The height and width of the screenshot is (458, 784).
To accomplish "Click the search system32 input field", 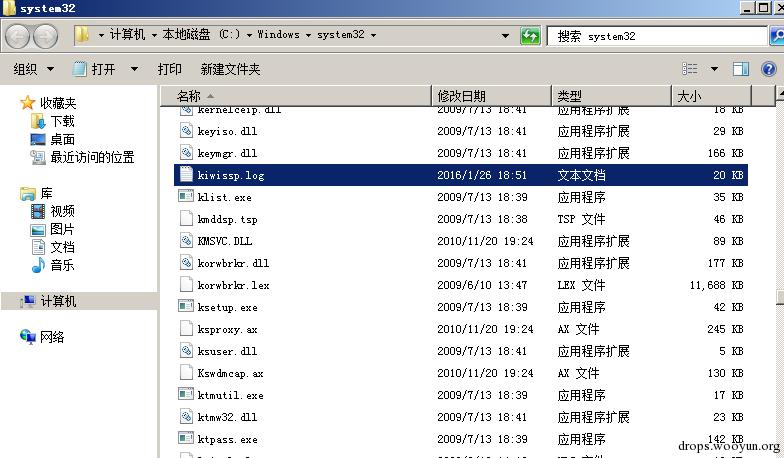I will (657, 36).
